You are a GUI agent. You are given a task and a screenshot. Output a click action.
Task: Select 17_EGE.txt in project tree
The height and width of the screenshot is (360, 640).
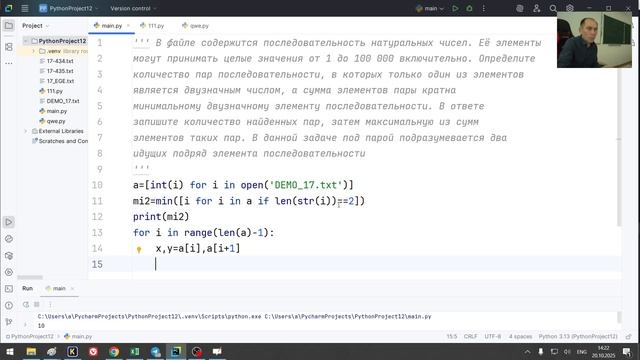pyautogui.click(x=57, y=81)
